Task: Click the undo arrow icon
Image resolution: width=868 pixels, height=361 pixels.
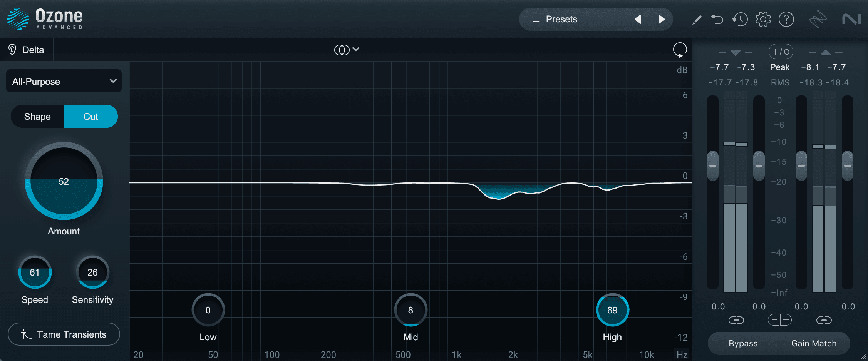Action: point(717,19)
